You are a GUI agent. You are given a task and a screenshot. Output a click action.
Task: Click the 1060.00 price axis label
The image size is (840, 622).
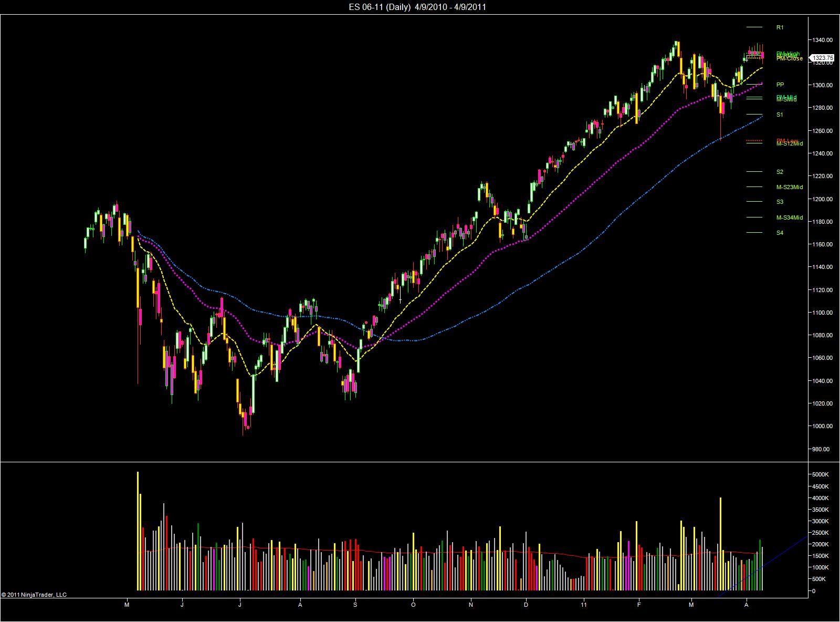(822, 358)
